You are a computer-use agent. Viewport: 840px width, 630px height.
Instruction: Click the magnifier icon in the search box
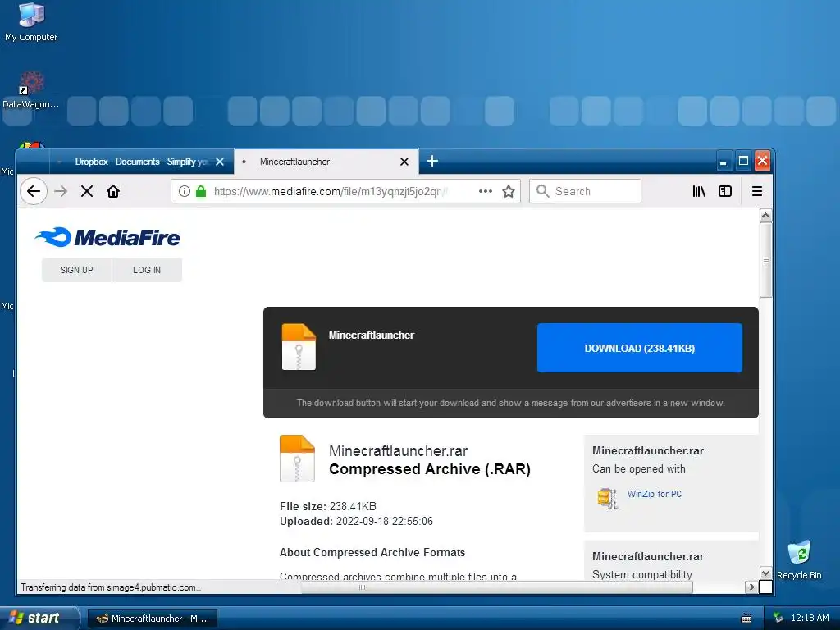(543, 191)
